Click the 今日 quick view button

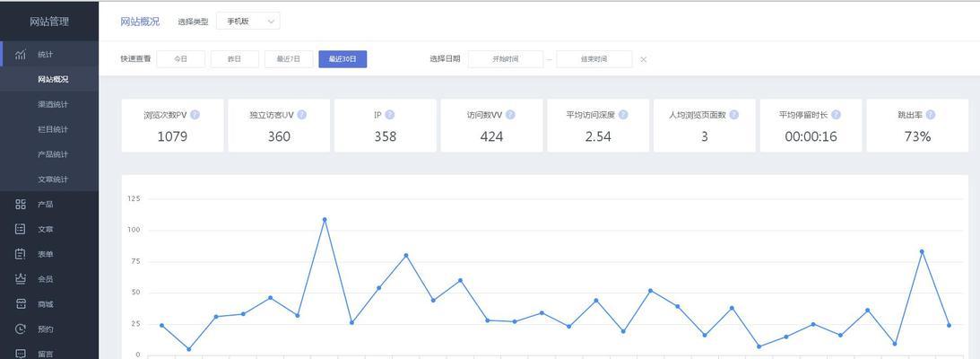(x=180, y=59)
